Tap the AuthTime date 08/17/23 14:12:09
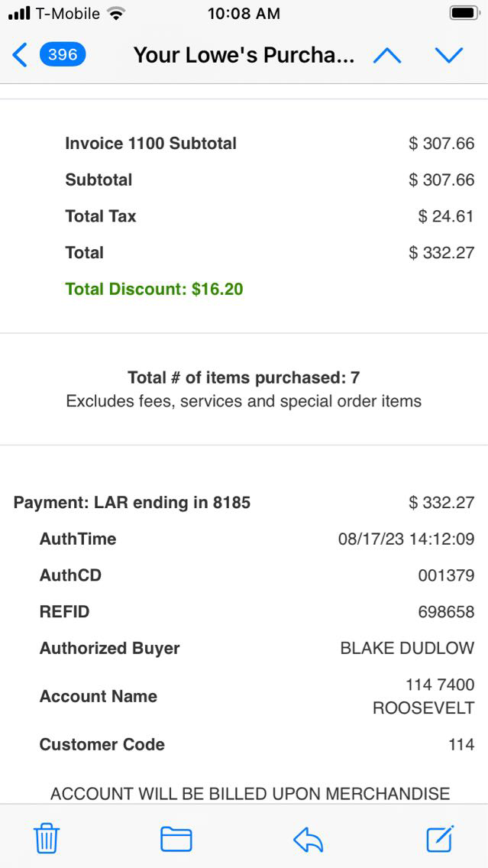Image resolution: width=488 pixels, height=868 pixels. click(x=406, y=539)
